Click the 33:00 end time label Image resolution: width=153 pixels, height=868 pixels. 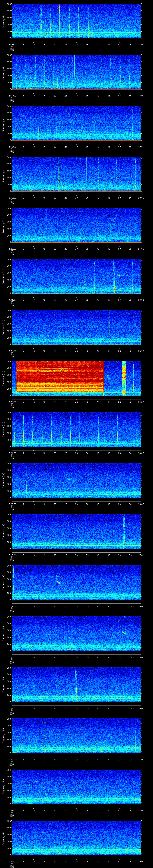[x=141, y=861]
